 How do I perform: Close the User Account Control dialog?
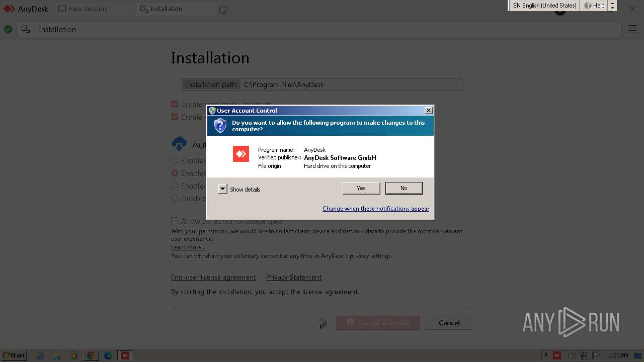coord(428,111)
